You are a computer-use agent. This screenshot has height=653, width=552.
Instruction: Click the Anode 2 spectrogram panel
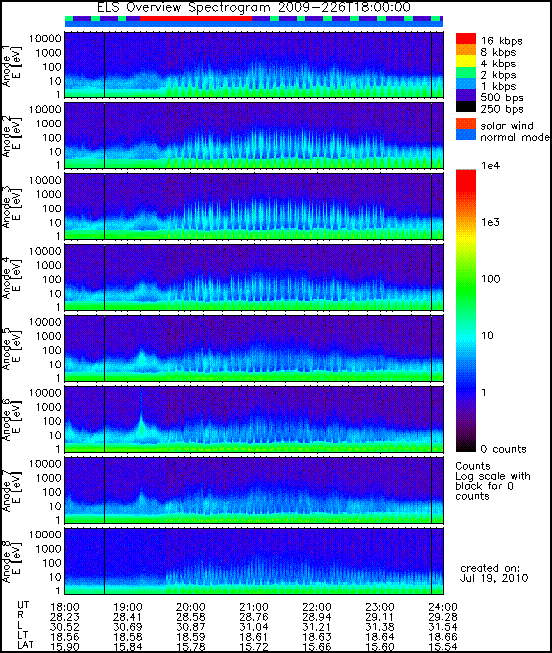[254, 136]
